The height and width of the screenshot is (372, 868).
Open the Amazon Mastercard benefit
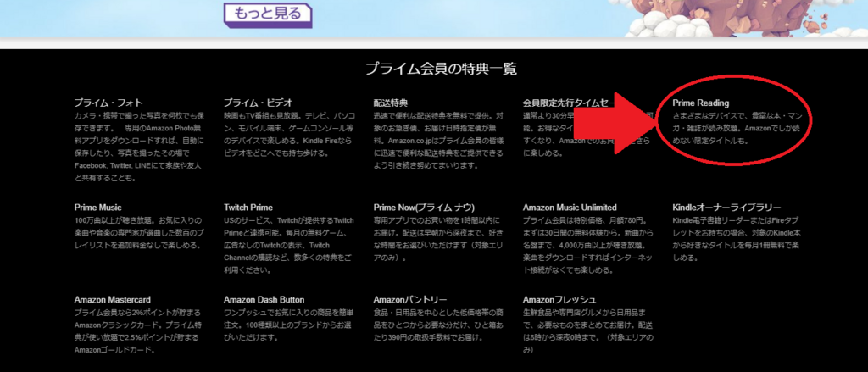coord(113,299)
